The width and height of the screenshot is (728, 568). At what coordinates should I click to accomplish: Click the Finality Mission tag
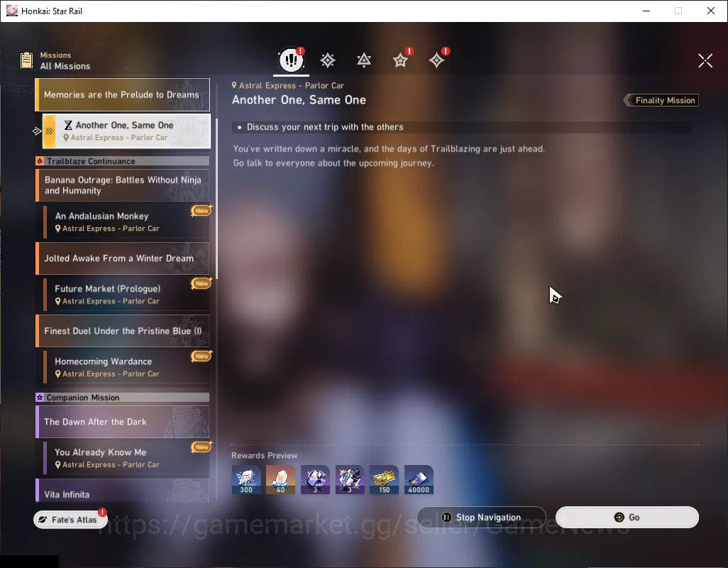tap(661, 100)
